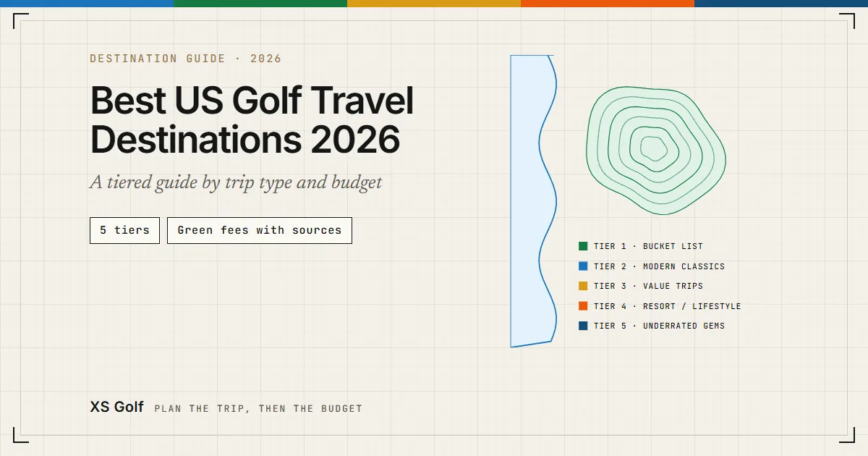The height and width of the screenshot is (456, 868).
Task: Click the "Green fees with sources" badge
Action: [x=260, y=230]
